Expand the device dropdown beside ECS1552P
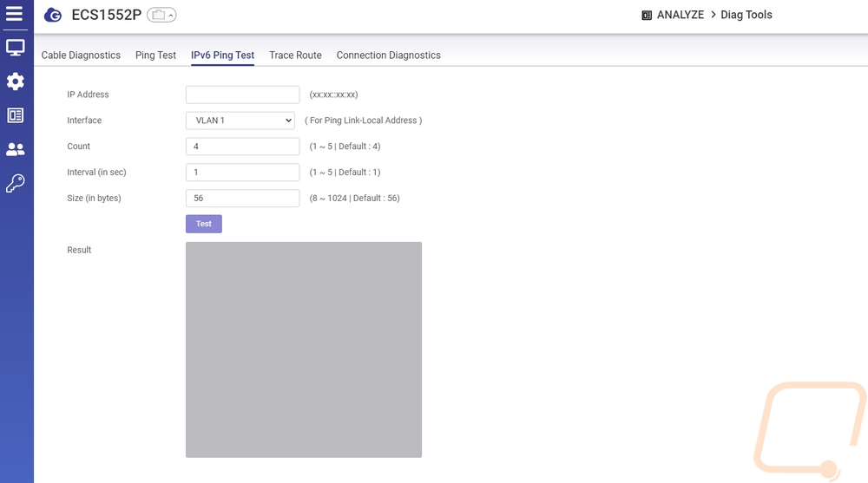The width and height of the screenshot is (868, 483). 161,15
